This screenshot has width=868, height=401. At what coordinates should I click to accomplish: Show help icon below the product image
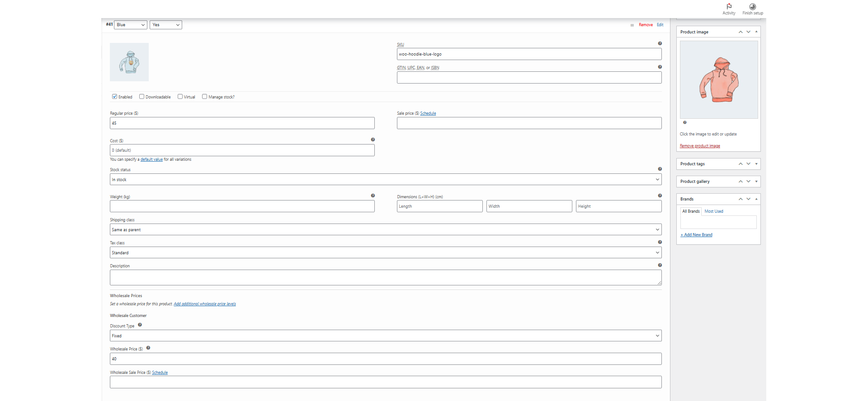coord(685,122)
